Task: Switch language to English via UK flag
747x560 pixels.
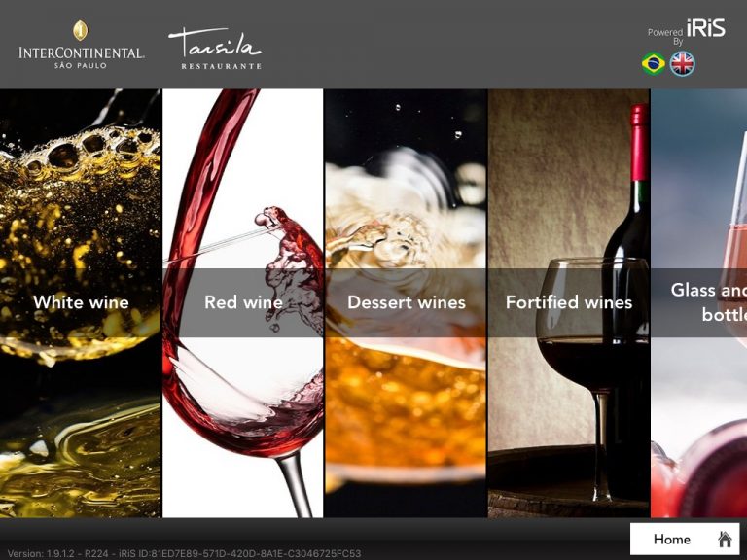Action: click(682, 64)
